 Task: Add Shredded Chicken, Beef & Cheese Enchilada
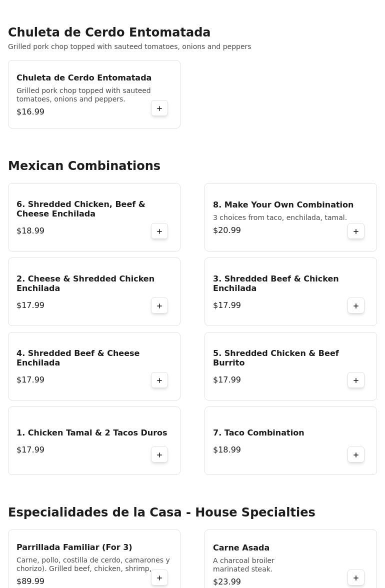coord(159,231)
